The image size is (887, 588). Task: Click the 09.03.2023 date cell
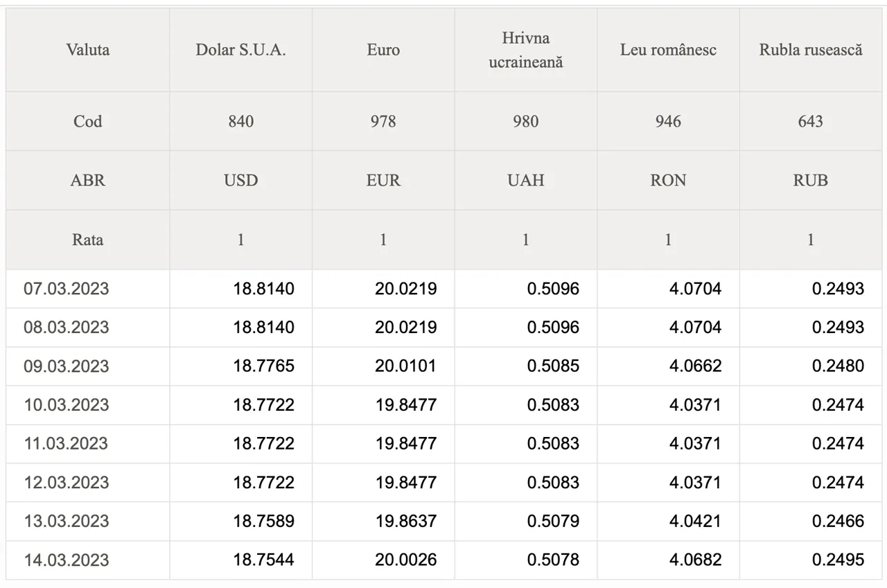point(88,366)
